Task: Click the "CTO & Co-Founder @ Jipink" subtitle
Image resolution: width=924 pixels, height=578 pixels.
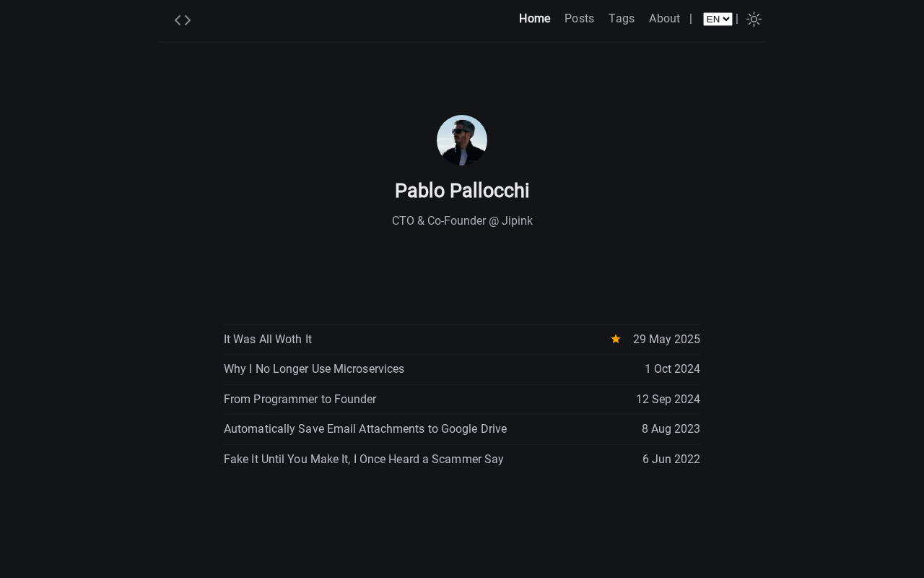Action: (462, 221)
